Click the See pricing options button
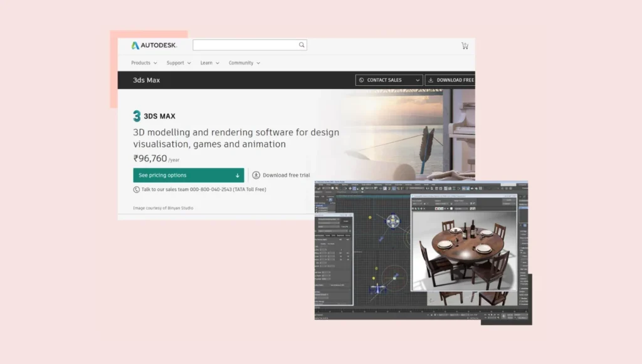Image resolution: width=642 pixels, height=364 pixels. click(x=188, y=175)
